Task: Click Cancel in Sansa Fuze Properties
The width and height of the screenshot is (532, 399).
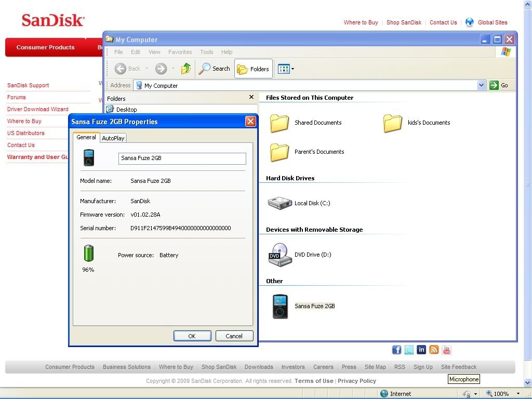Action: [234, 336]
